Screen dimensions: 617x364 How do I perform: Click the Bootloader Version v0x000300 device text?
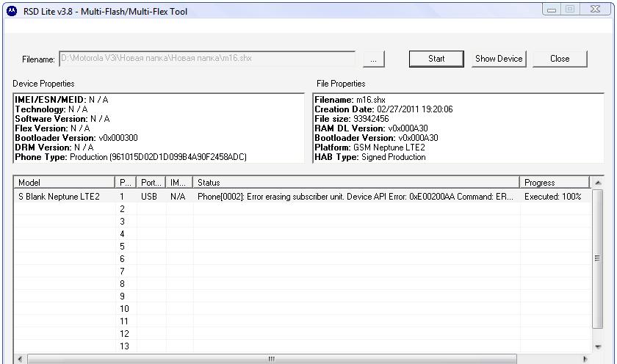pos(76,138)
